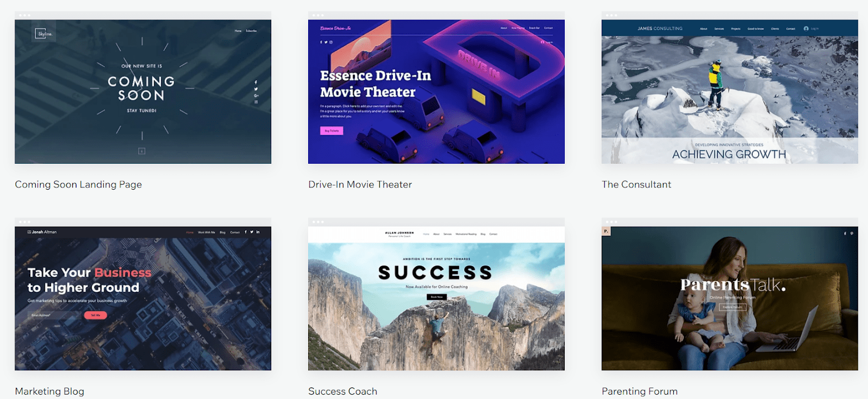The width and height of the screenshot is (868, 399).
Task: Open the Marketing Blog template title
Action: pyautogui.click(x=49, y=391)
